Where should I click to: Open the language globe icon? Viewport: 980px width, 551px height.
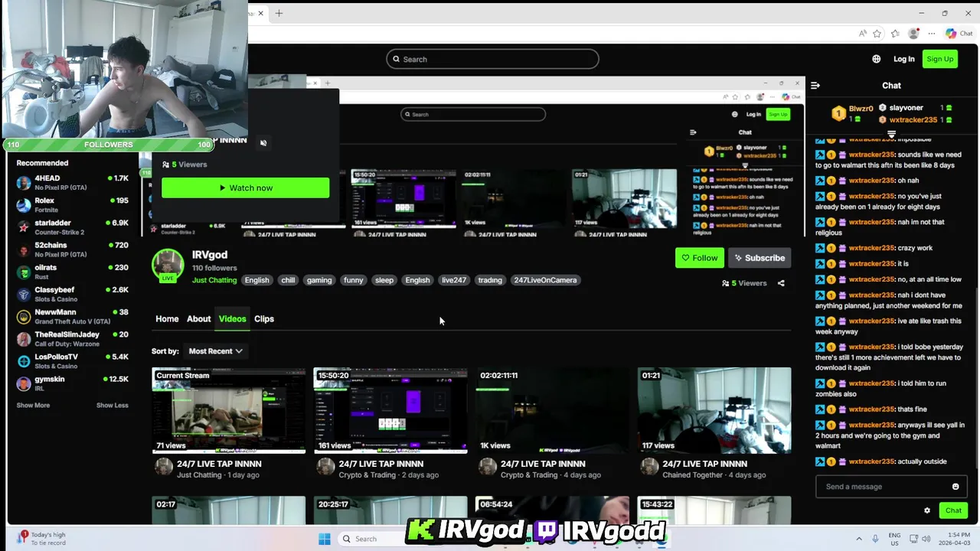click(x=876, y=59)
